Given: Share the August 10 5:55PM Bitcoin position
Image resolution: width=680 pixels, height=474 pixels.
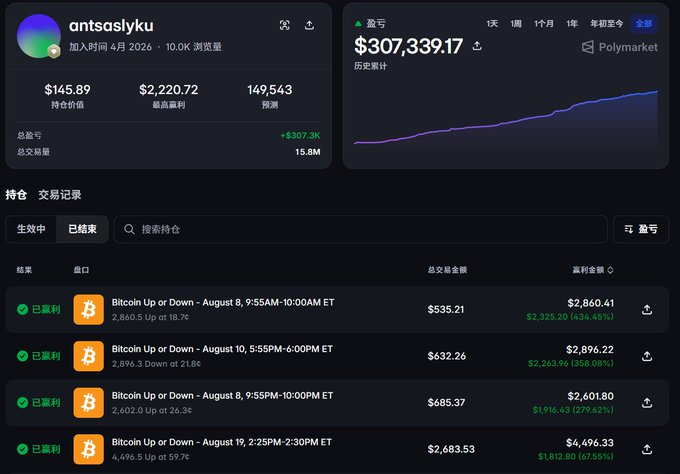Looking at the screenshot, I should pyautogui.click(x=647, y=356).
